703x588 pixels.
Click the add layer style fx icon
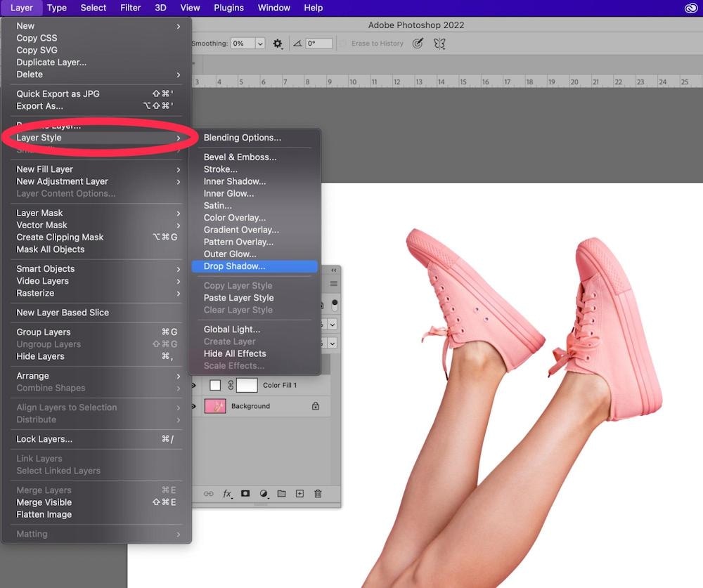pos(227,494)
